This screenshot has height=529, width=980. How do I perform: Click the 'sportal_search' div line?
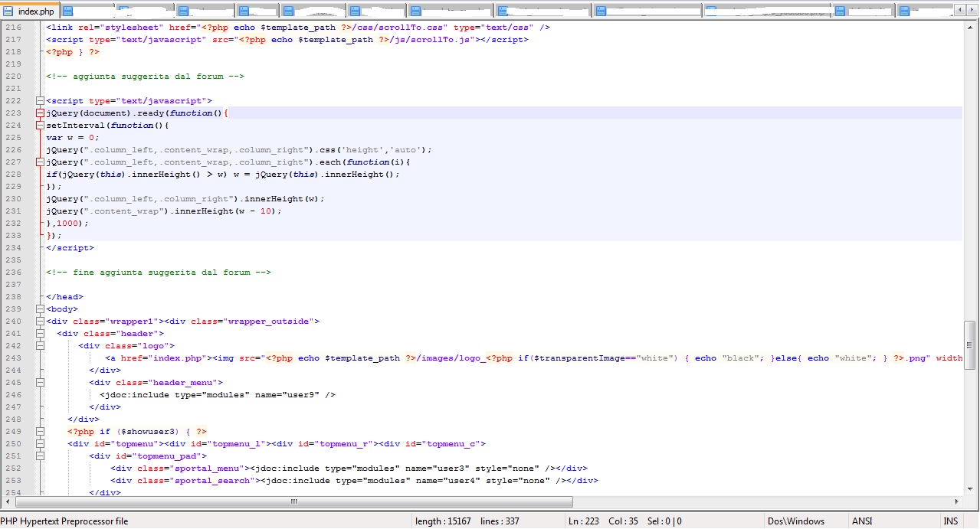pyautogui.click(x=354, y=480)
